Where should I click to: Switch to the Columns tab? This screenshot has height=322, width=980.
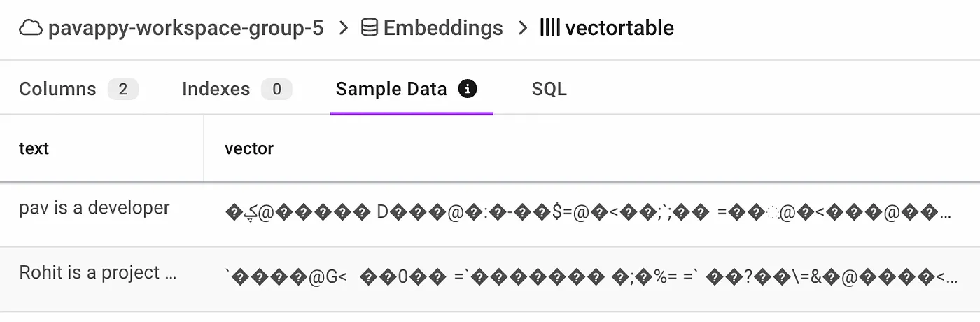(x=57, y=90)
